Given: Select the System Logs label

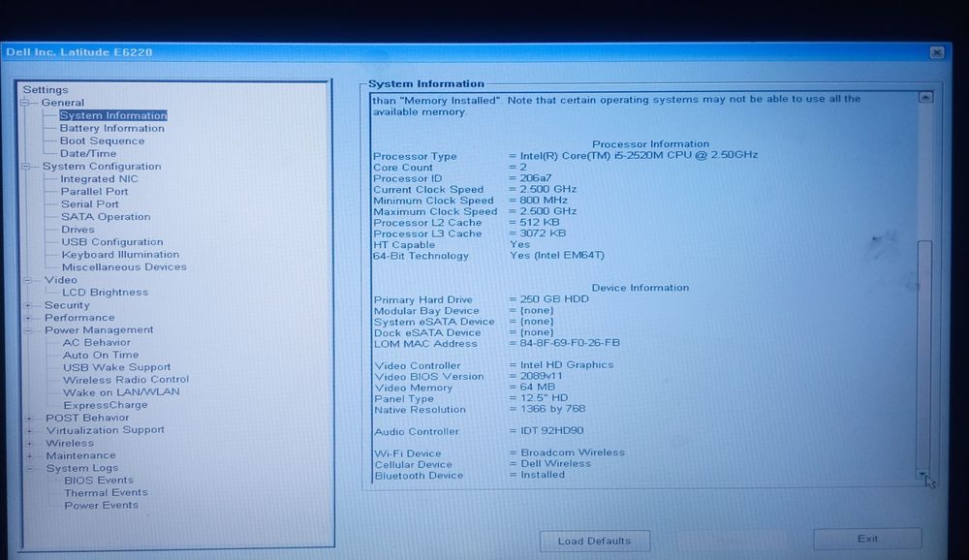Looking at the screenshot, I should coord(82,469).
